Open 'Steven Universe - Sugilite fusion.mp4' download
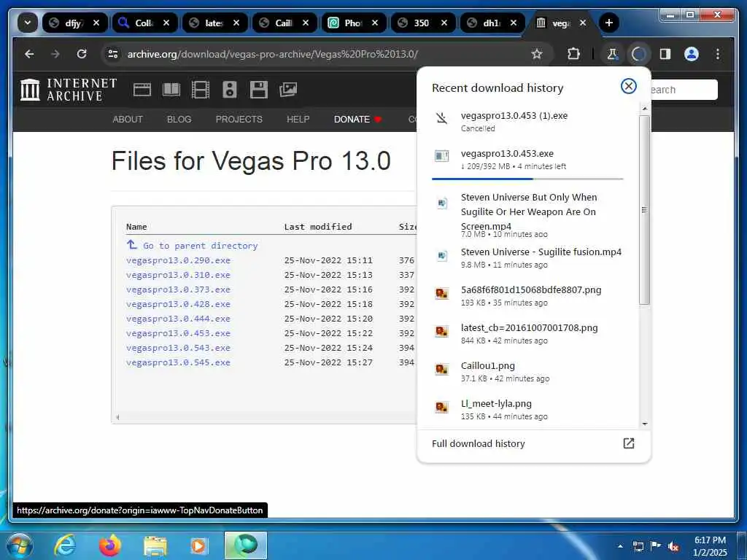The width and height of the screenshot is (747, 560). (527, 257)
